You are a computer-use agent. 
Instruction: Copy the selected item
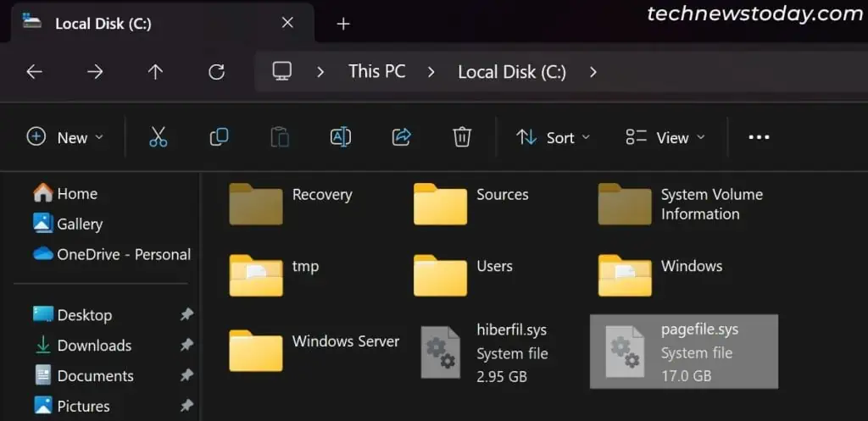[x=220, y=136]
